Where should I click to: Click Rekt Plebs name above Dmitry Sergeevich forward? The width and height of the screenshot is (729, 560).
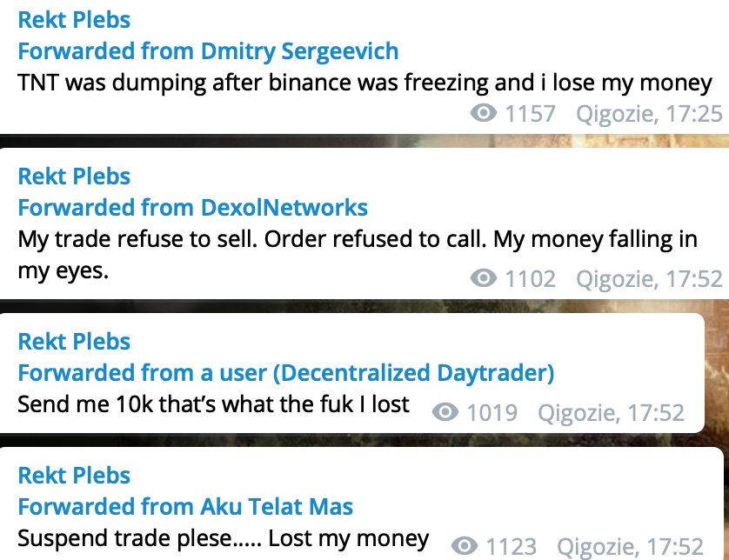click(74, 19)
